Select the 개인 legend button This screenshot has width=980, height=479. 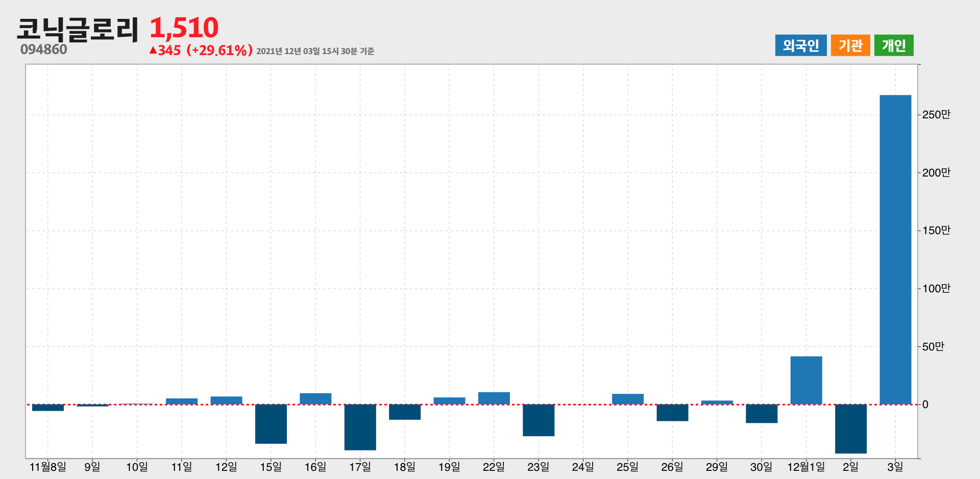[x=894, y=45]
